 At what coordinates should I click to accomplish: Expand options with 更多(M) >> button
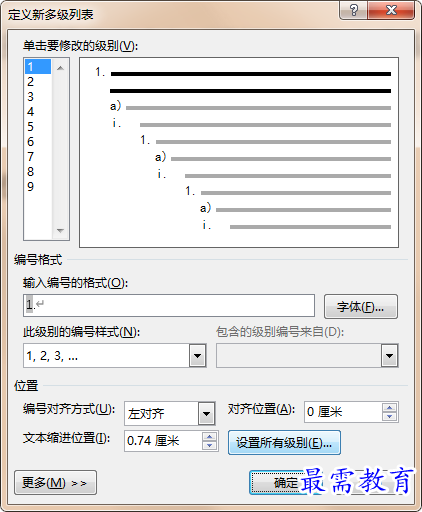tap(55, 482)
